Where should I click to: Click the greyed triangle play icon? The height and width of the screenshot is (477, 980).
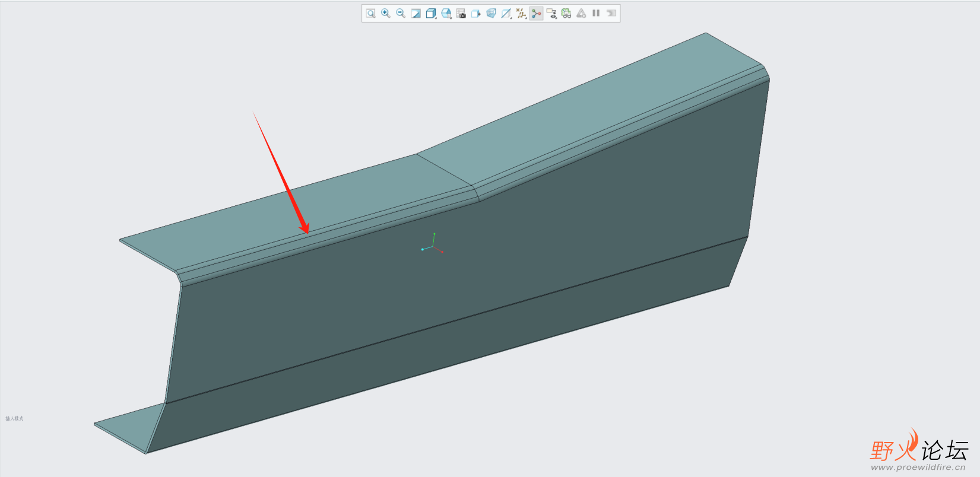coord(581,13)
